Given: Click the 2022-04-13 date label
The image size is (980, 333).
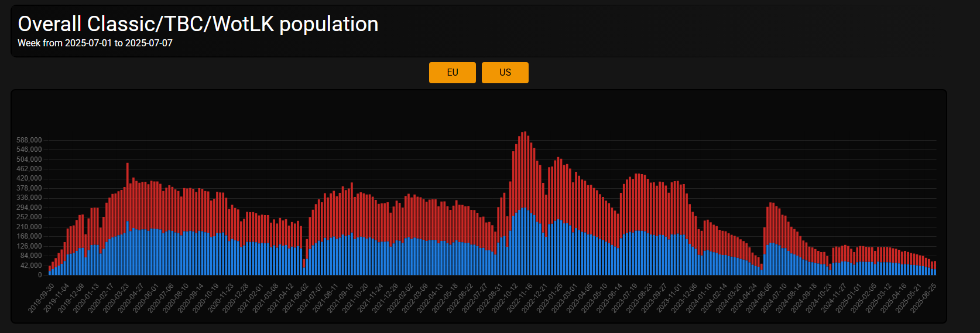Looking at the screenshot, I should tap(430, 298).
